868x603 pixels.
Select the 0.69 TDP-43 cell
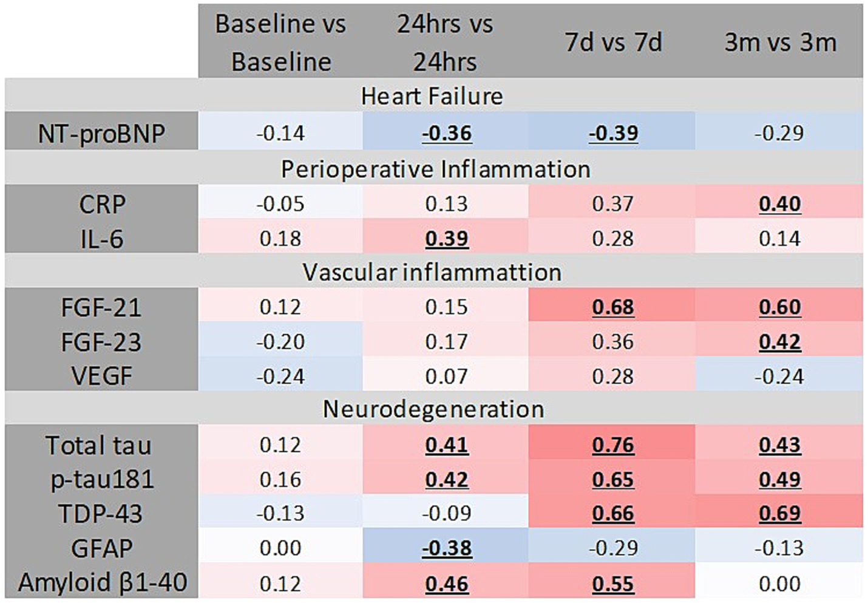(780, 514)
